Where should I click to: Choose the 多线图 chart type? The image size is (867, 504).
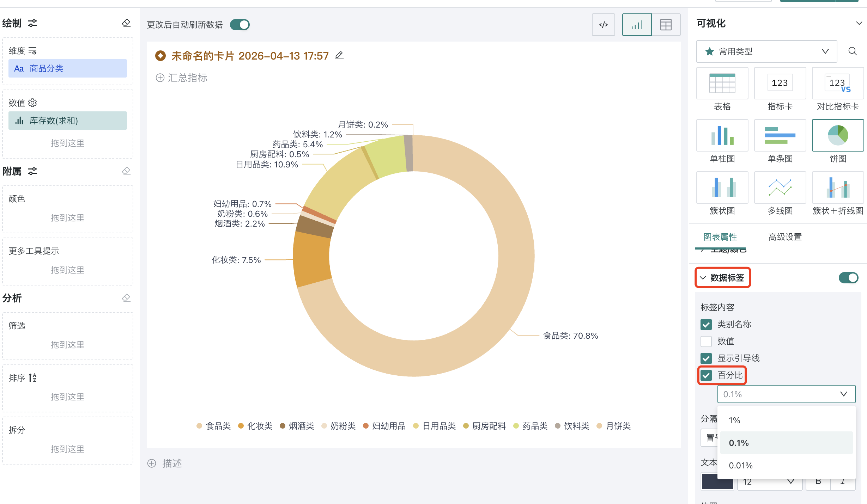coord(780,193)
